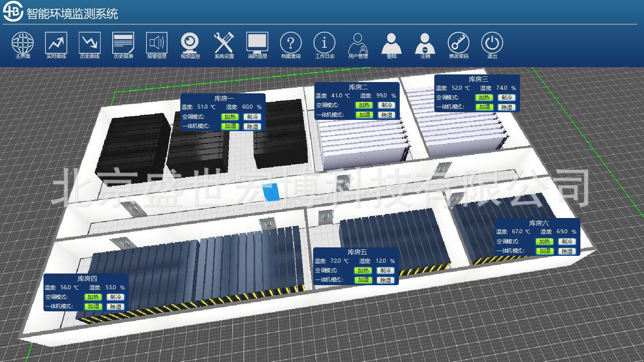Select the 库房五 panel title
The image size is (644, 362).
357,252
